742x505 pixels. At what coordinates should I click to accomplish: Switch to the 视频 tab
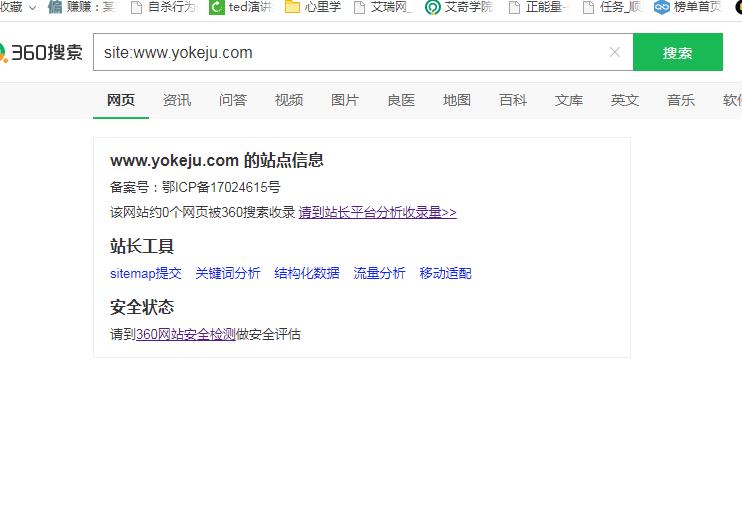point(289,100)
